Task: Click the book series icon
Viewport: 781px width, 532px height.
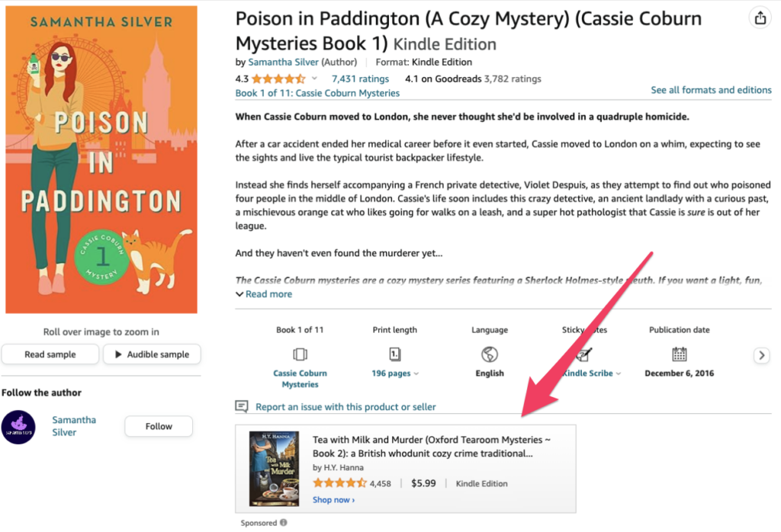Action: pyautogui.click(x=300, y=354)
